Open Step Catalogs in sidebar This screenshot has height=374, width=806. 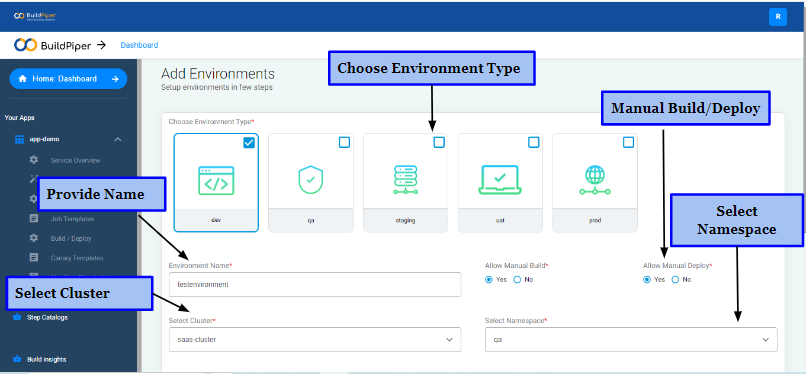point(47,317)
